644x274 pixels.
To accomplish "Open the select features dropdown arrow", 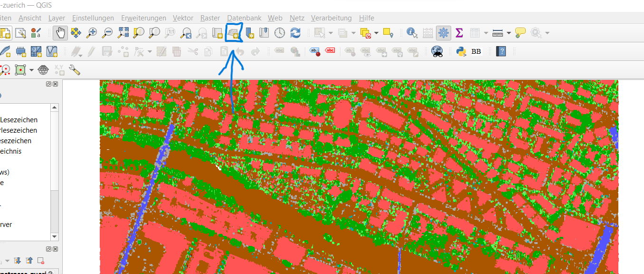I will tap(331, 33).
